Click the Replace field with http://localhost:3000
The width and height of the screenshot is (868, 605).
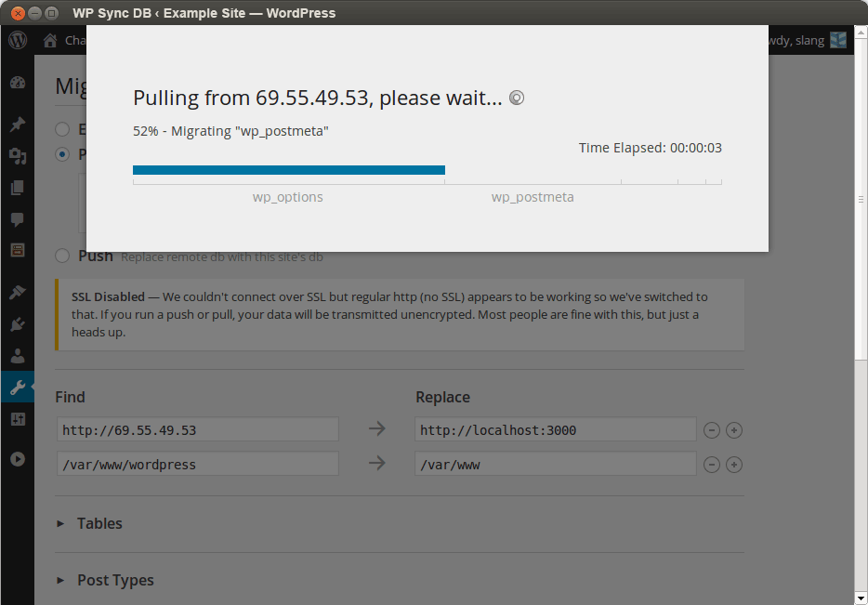(555, 429)
